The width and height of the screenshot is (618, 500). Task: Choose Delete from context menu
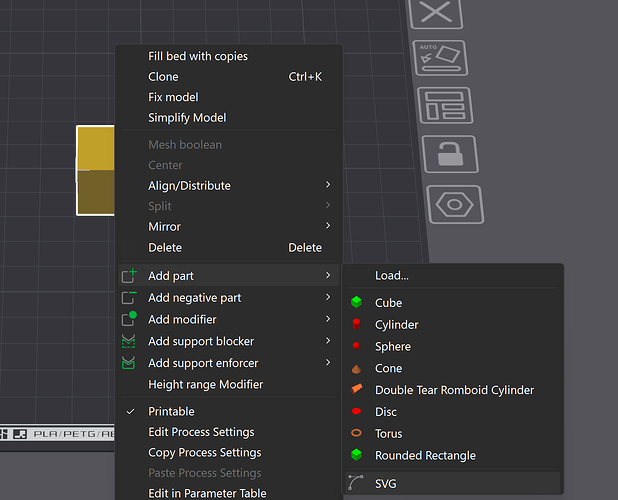tap(165, 247)
